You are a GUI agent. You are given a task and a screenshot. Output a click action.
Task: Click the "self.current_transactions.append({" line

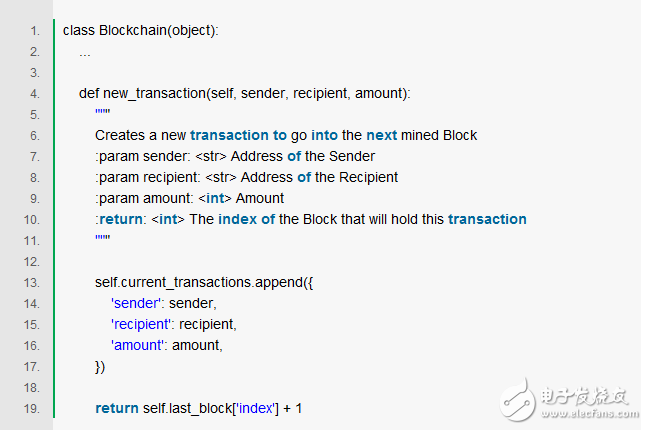(x=202, y=282)
